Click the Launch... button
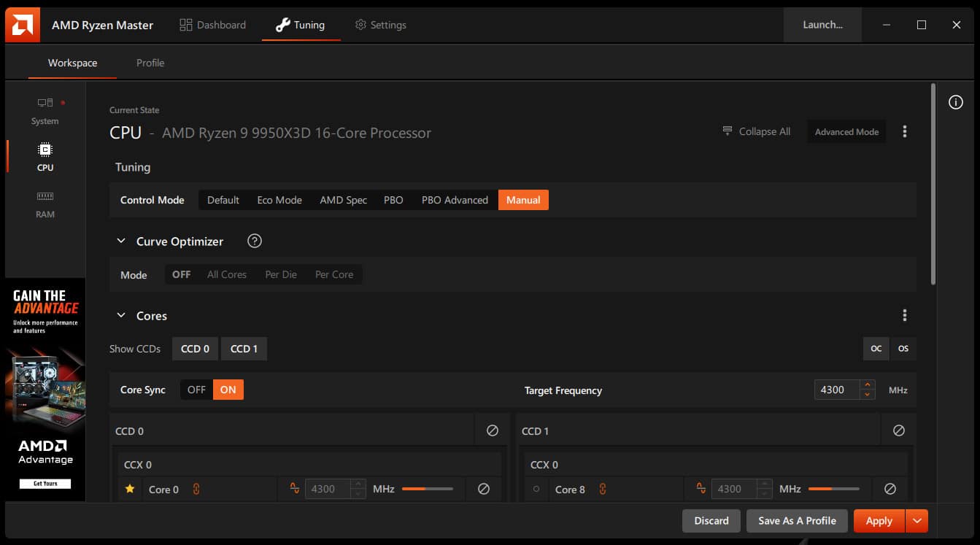Screen dimensions: 980x545 pyautogui.click(x=822, y=25)
